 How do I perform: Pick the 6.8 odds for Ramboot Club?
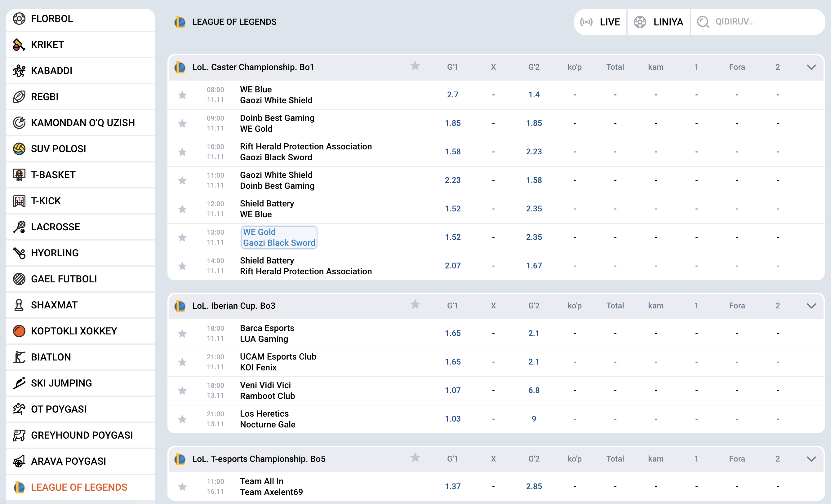(x=534, y=390)
